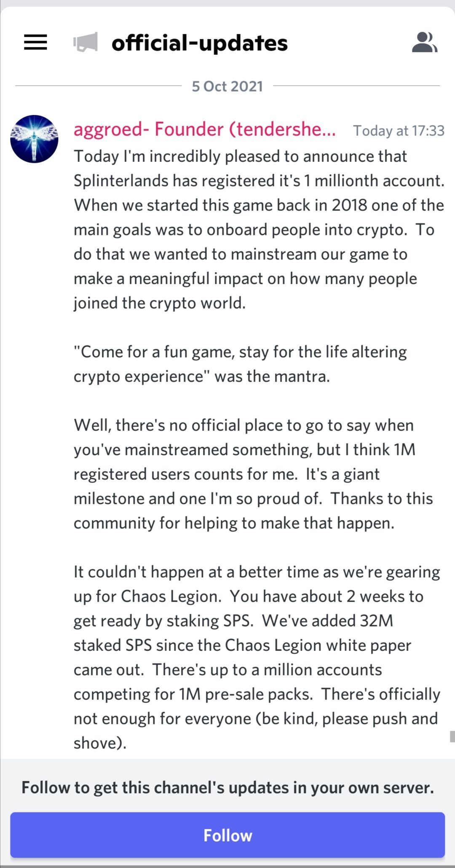455x868 pixels.
Task: Open the hamburger navigation menu
Action: click(35, 42)
